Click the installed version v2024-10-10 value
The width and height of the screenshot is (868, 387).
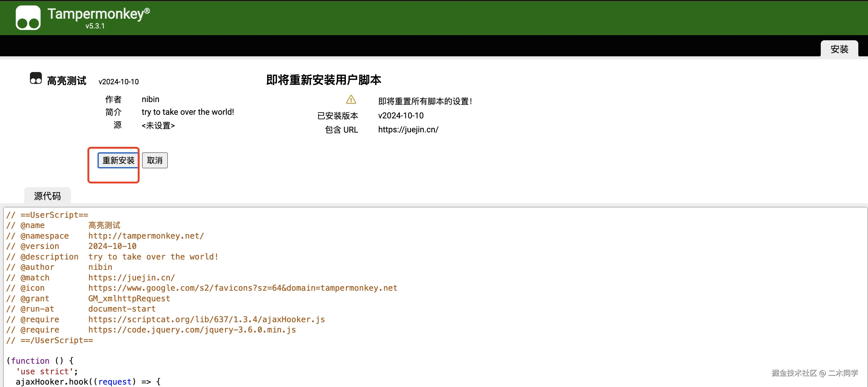(x=401, y=116)
